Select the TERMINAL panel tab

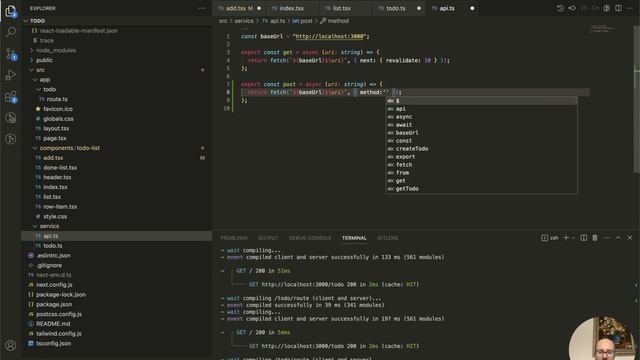pos(354,238)
